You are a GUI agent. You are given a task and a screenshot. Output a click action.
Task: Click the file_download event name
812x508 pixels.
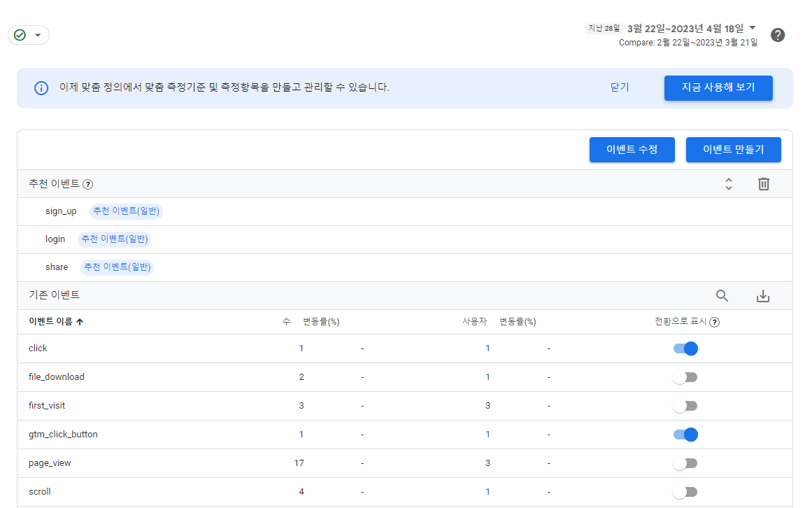[x=57, y=377]
